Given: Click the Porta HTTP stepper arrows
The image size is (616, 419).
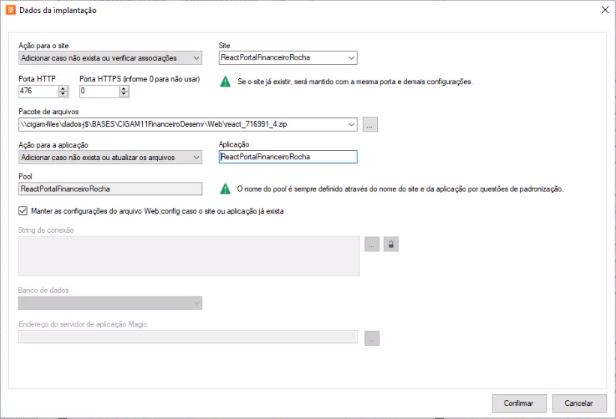Looking at the screenshot, I should coord(64,90).
